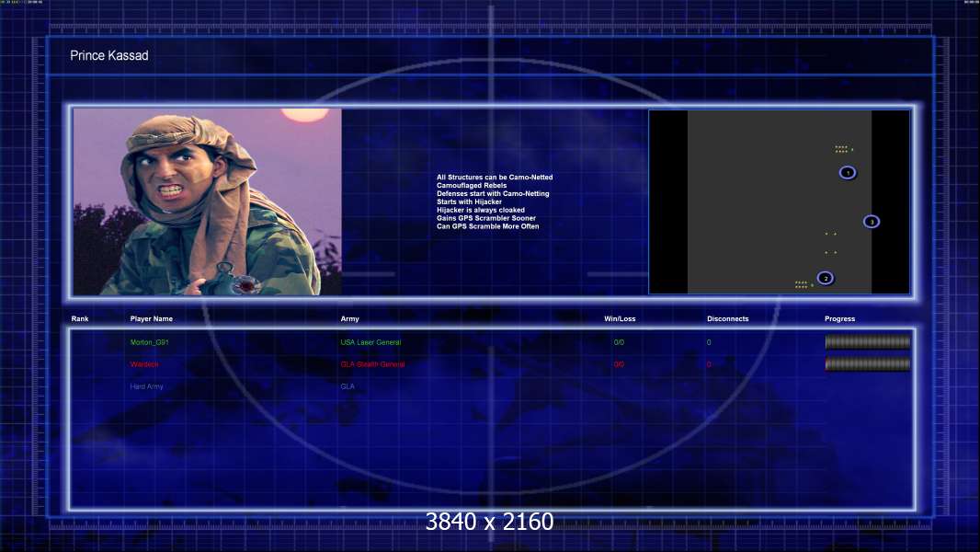Select the green player name in first row

[149, 342]
